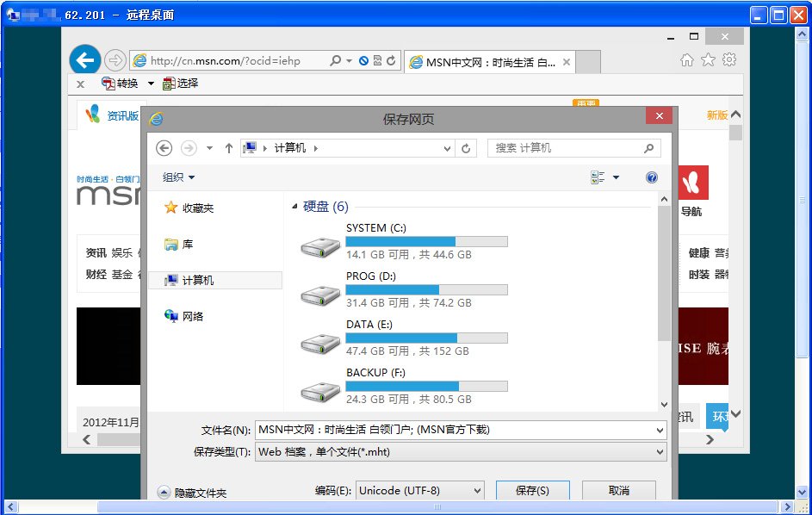Click 保存(S) button
This screenshot has height=515, width=812.
pos(532,490)
